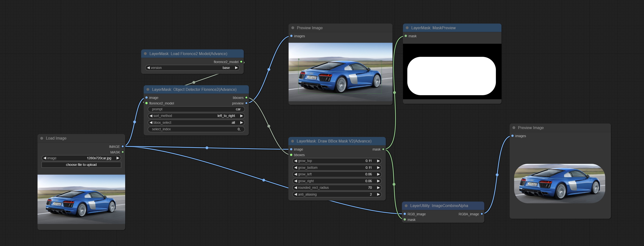Open the bbox_select dropdown set to all
This screenshot has height=246, width=644.
(196, 123)
